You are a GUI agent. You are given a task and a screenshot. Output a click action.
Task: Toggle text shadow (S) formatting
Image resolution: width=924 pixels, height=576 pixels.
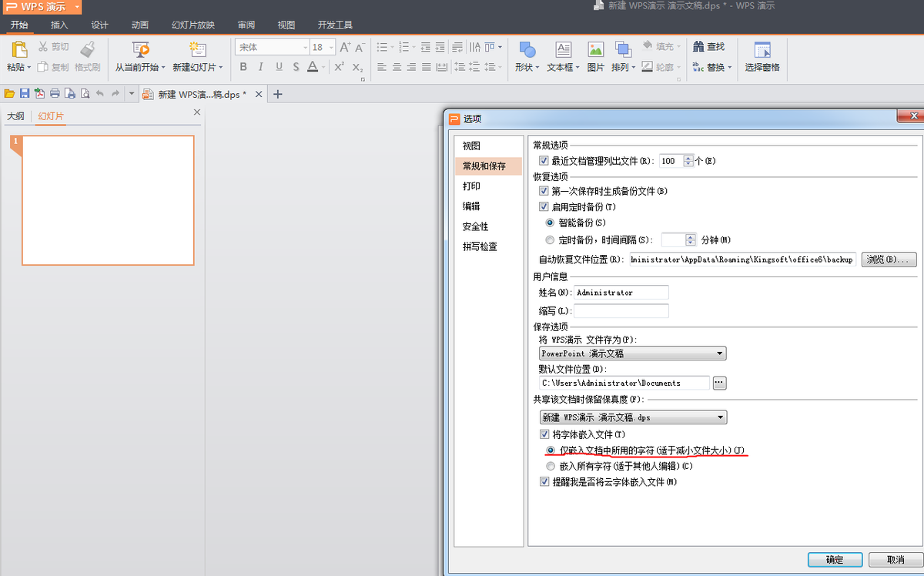click(x=296, y=67)
